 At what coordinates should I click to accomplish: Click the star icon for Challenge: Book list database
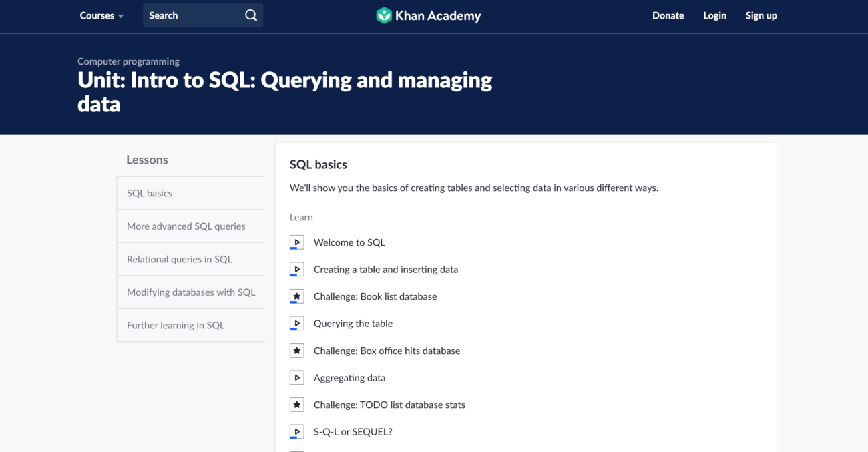pos(296,296)
